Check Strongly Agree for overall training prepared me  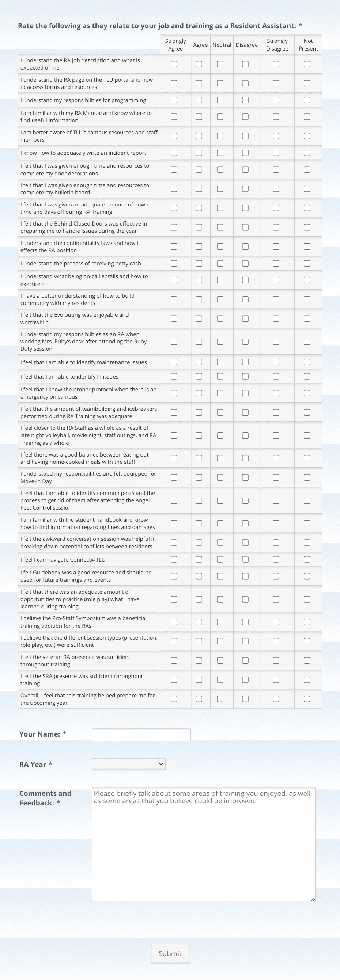174,699
